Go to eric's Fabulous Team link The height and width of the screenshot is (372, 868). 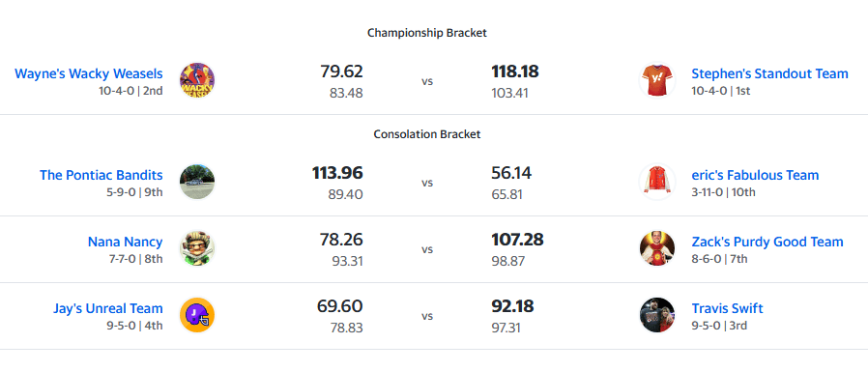tap(755, 175)
